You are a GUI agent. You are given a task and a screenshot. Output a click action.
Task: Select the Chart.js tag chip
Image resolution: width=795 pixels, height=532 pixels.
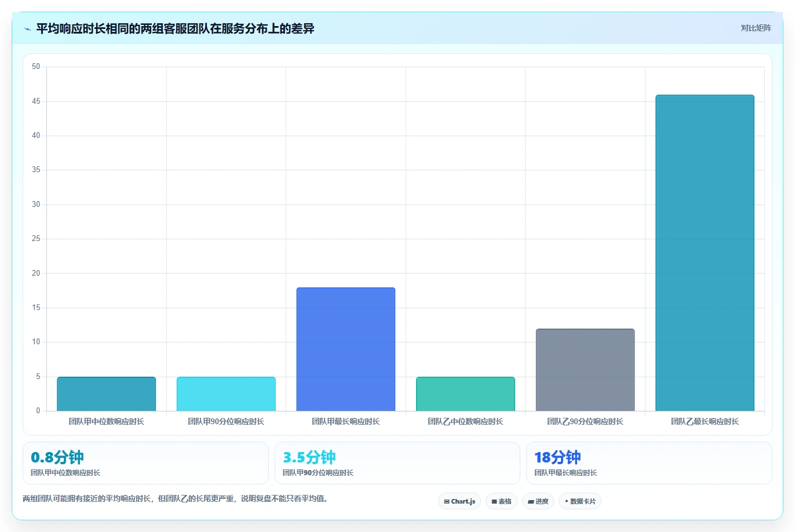click(460, 501)
